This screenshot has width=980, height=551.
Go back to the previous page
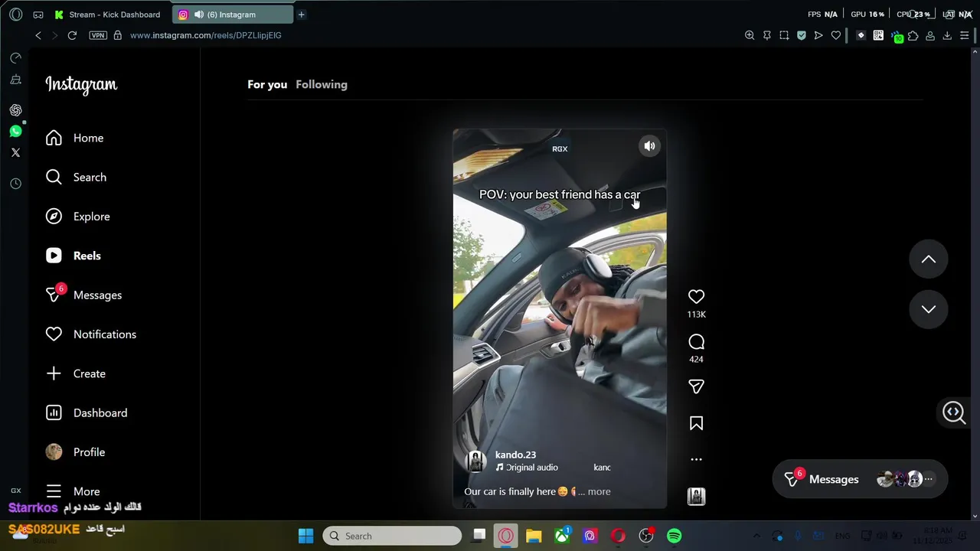click(x=38, y=35)
